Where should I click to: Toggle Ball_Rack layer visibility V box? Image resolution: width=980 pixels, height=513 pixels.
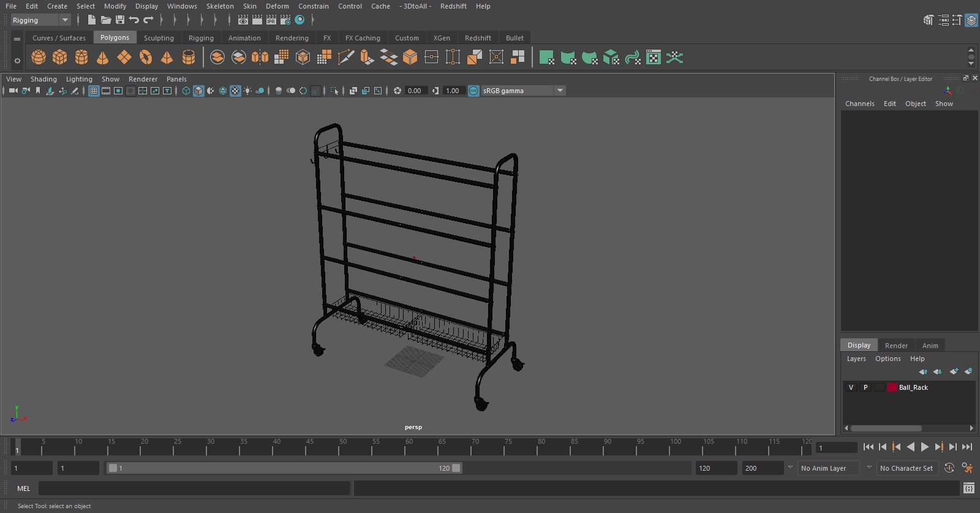pyautogui.click(x=851, y=387)
